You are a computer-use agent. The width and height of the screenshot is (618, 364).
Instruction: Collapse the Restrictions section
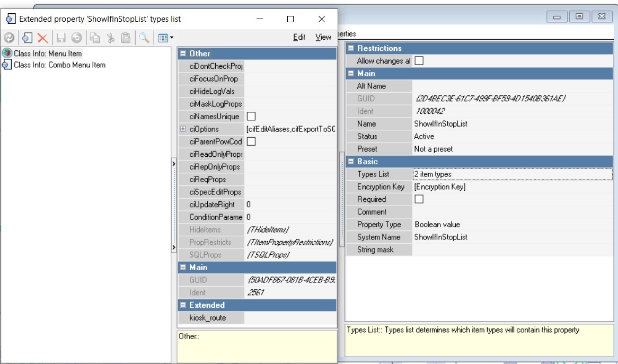pos(350,48)
